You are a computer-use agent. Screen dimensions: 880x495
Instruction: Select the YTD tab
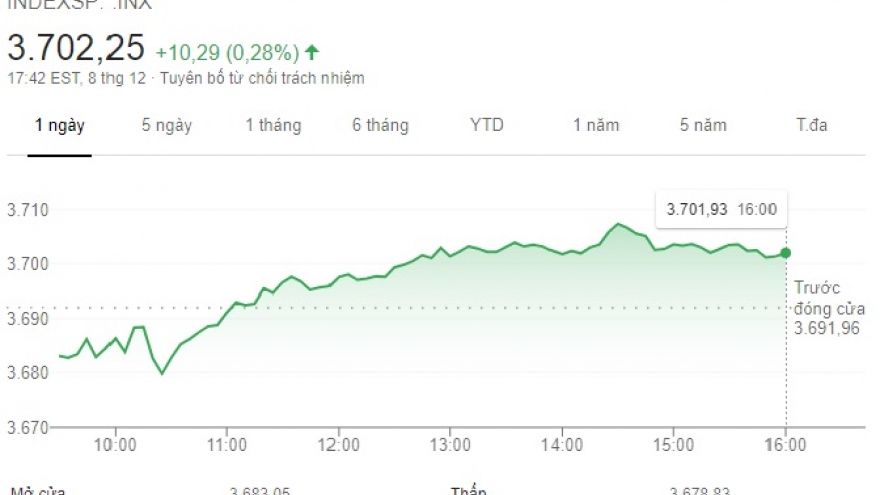point(487,126)
